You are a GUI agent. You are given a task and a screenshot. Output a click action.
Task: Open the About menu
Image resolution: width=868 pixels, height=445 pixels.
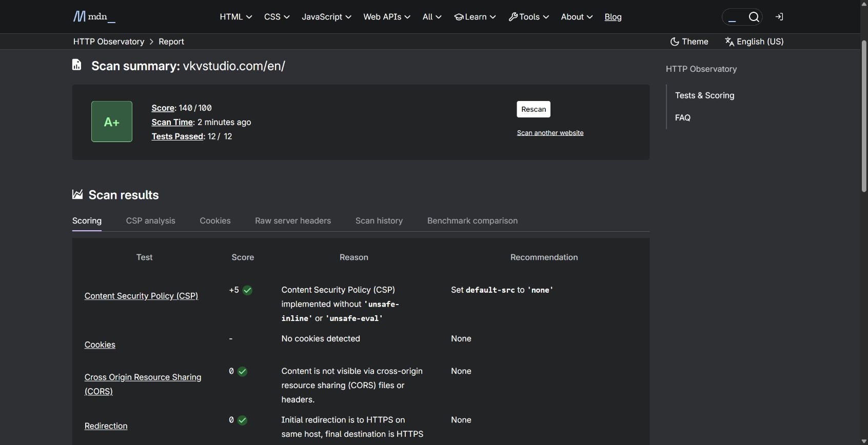pyautogui.click(x=577, y=17)
